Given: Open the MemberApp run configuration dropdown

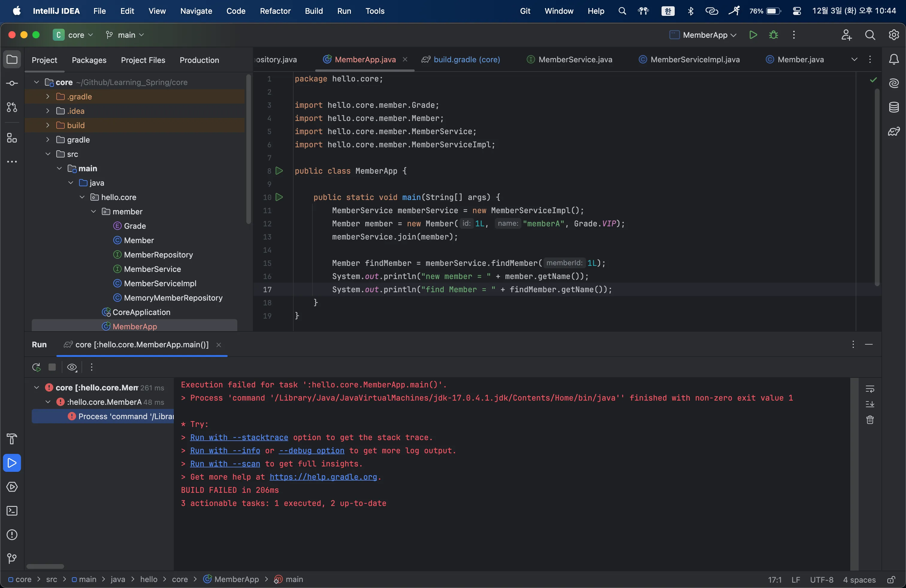Looking at the screenshot, I should [x=703, y=35].
